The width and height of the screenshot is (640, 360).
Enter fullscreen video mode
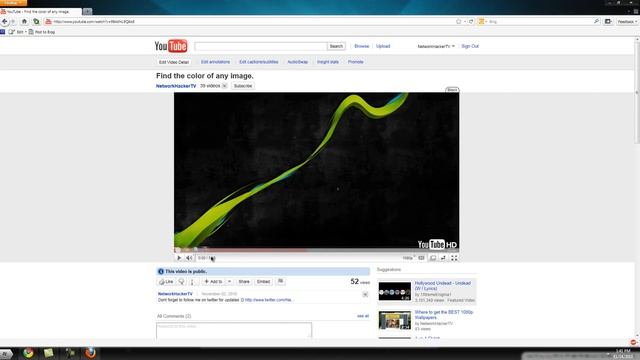click(454, 258)
